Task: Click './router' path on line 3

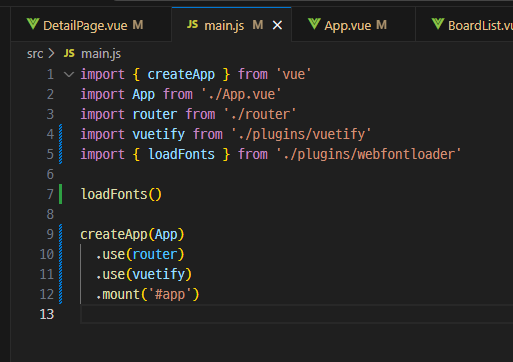Action: tap(260, 114)
